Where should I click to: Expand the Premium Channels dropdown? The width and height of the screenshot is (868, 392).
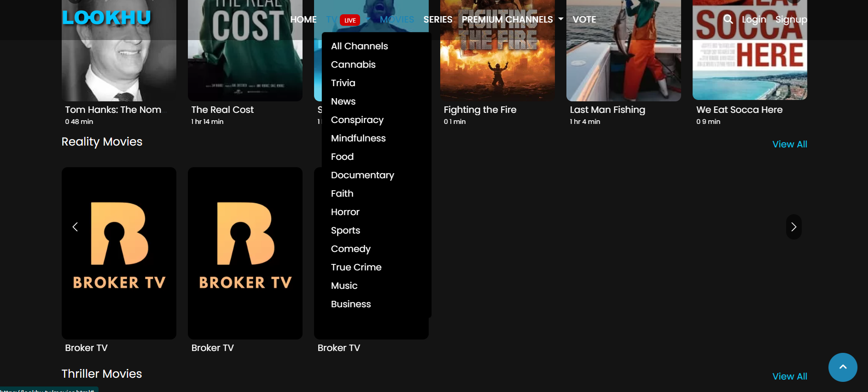pos(512,19)
